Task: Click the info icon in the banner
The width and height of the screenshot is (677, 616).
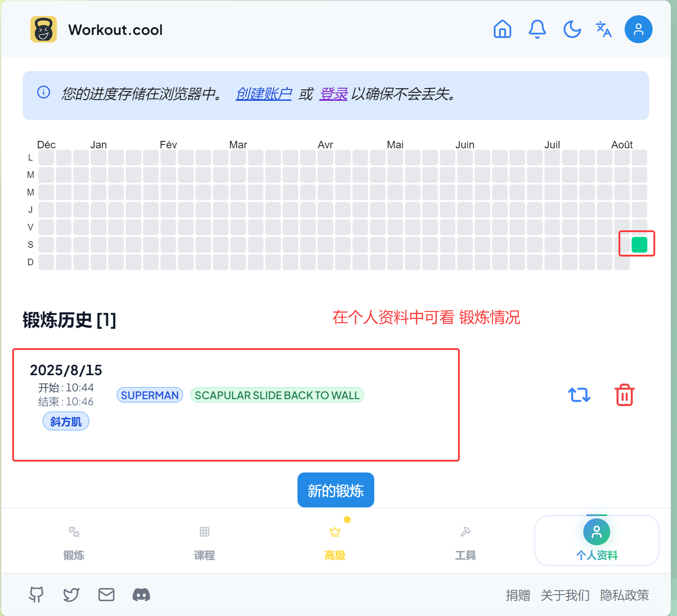Action: (x=44, y=92)
